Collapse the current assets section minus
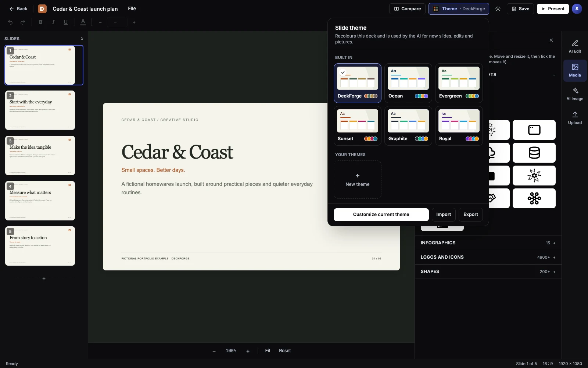Screen dimensions: 588x368 pyautogui.click(x=554, y=75)
